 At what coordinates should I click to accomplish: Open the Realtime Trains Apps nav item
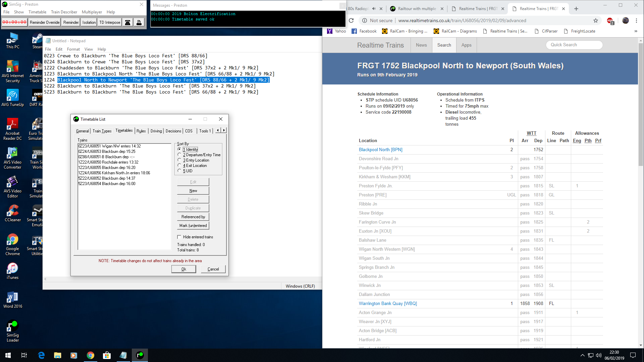pos(466,45)
